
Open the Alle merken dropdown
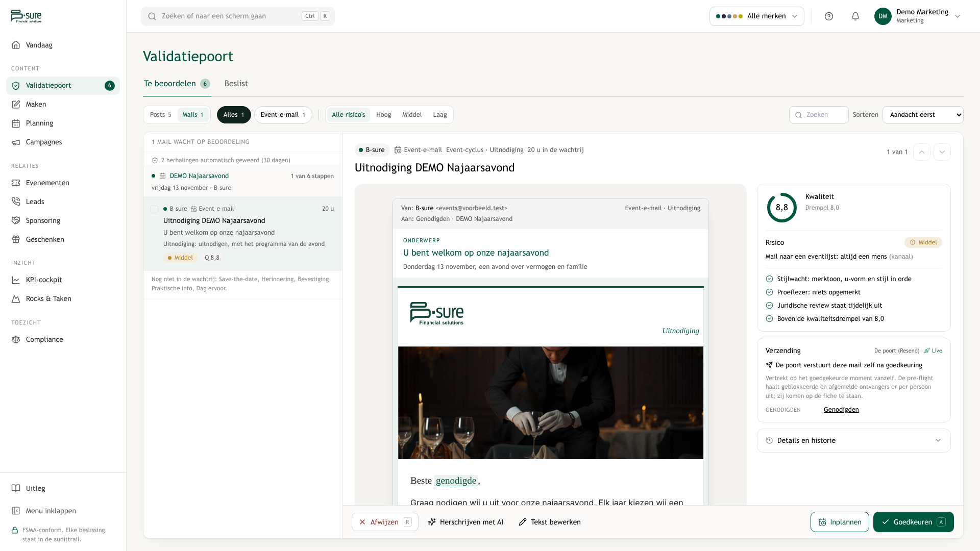coord(757,16)
